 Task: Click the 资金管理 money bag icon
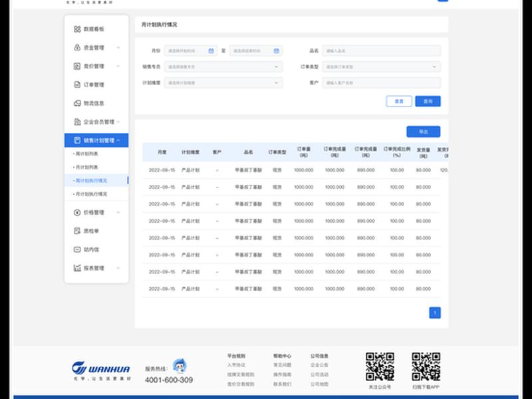pos(77,47)
